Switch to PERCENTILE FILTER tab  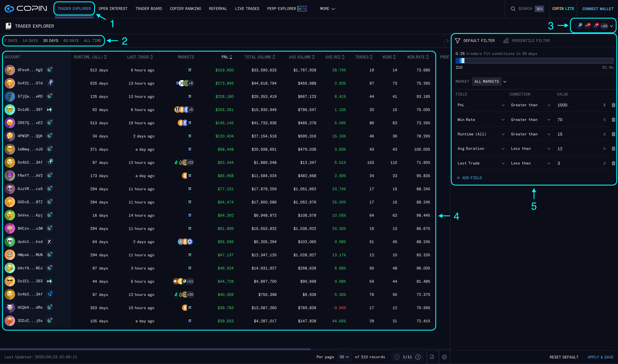tap(527, 41)
